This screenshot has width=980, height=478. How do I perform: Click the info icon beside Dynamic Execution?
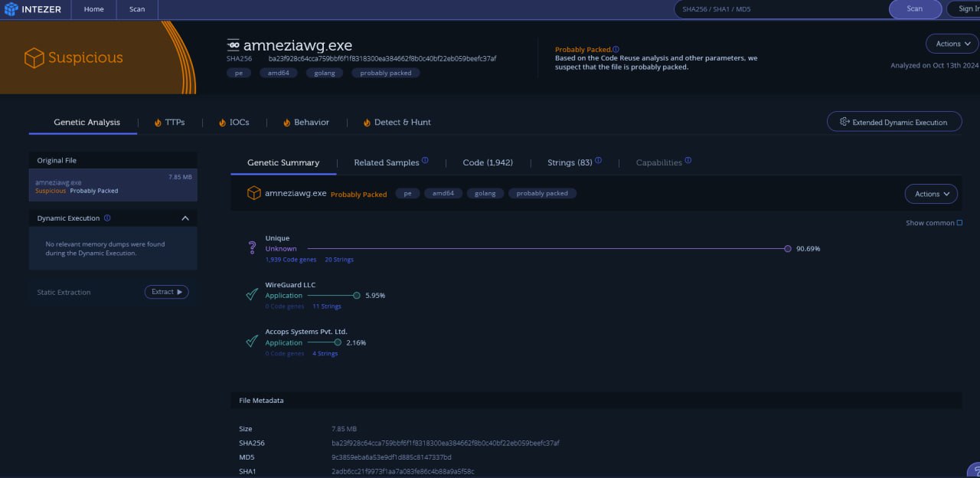(107, 218)
